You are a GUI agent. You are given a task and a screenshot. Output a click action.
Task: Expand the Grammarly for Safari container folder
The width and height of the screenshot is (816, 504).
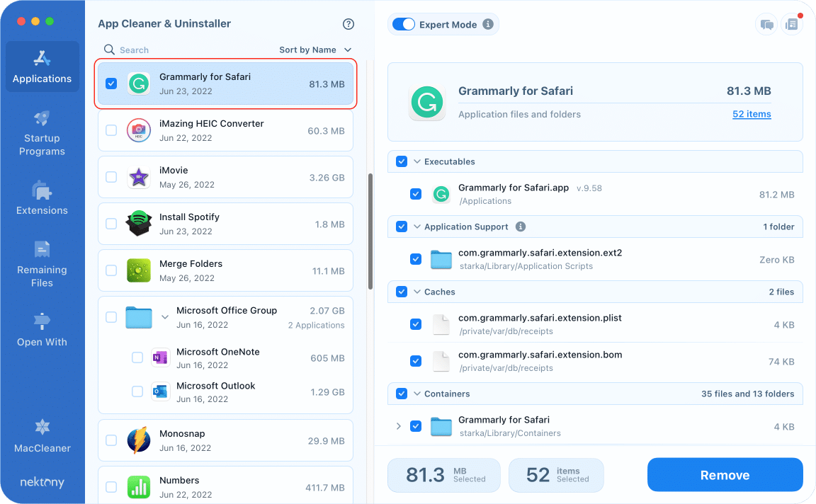click(399, 426)
